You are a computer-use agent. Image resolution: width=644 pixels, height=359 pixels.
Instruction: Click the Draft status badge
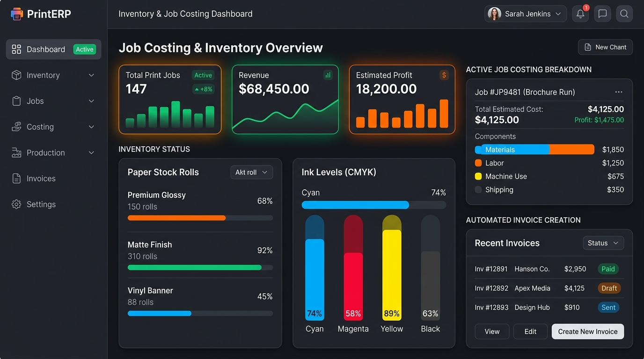[x=609, y=288]
